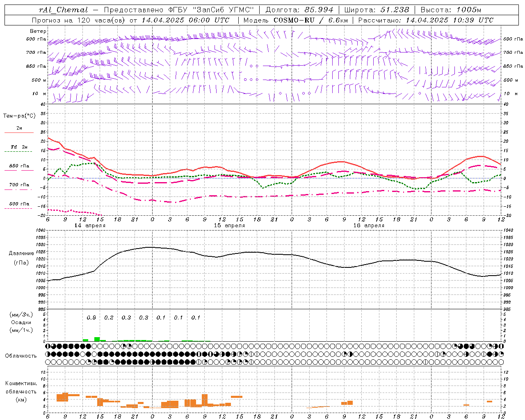Image resolution: width=525 pixels, height=420 pixels.
Task: Select the Td 2м dew point legend entry
Action: 19,147
